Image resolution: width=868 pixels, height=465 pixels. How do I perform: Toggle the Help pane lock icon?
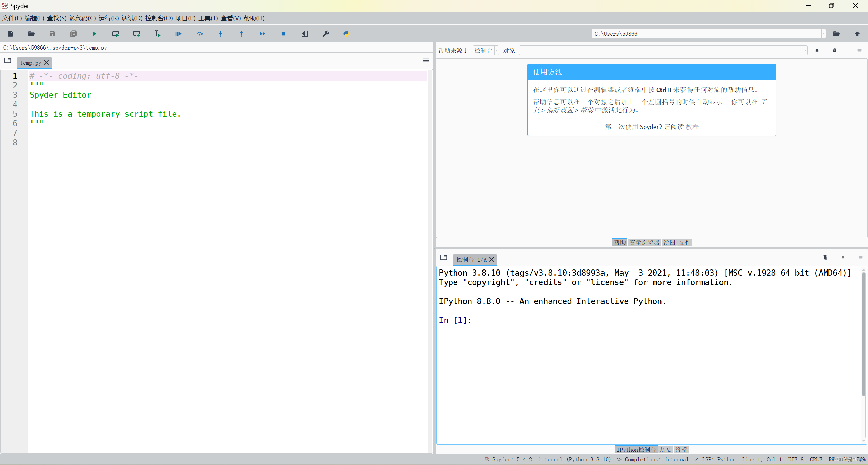click(x=834, y=50)
